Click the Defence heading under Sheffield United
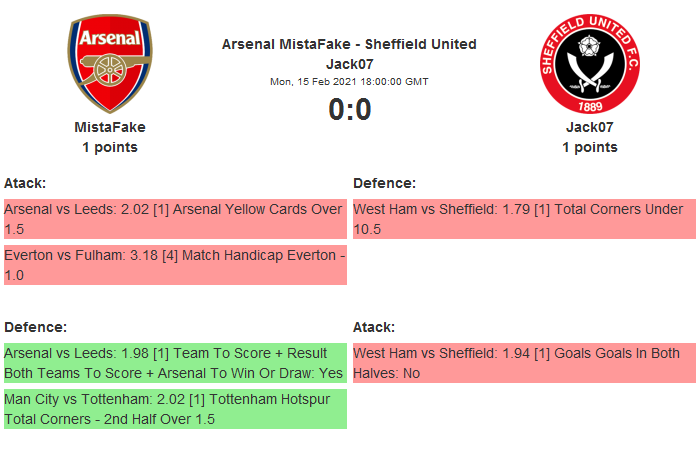This screenshot has height=460, width=700. [x=384, y=183]
